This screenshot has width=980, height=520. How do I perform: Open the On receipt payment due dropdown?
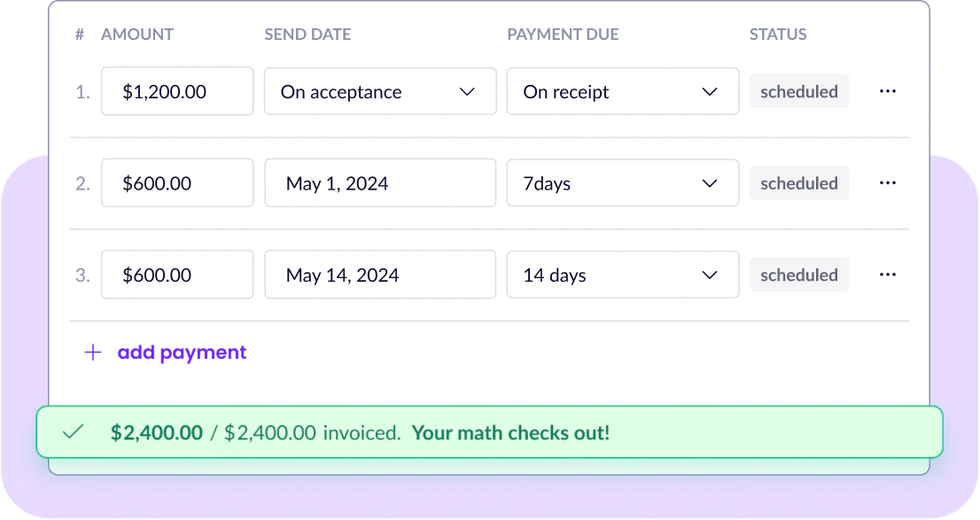click(x=622, y=91)
